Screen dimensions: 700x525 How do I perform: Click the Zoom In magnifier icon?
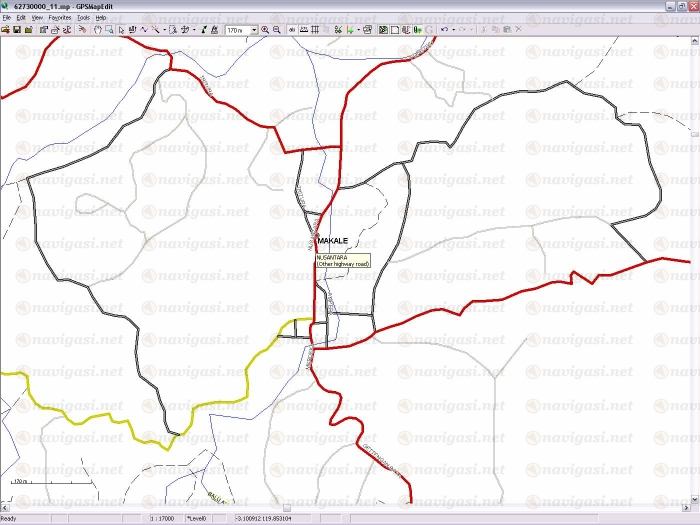click(266, 30)
